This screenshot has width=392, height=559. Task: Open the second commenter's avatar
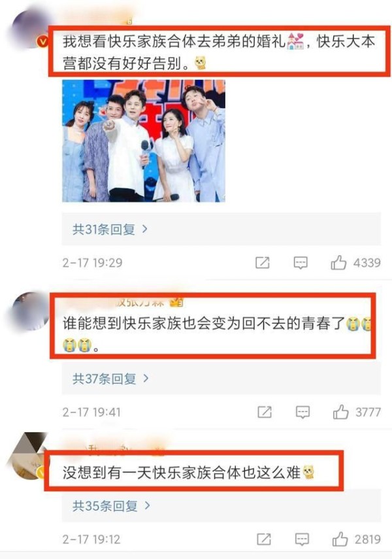pos(30,311)
